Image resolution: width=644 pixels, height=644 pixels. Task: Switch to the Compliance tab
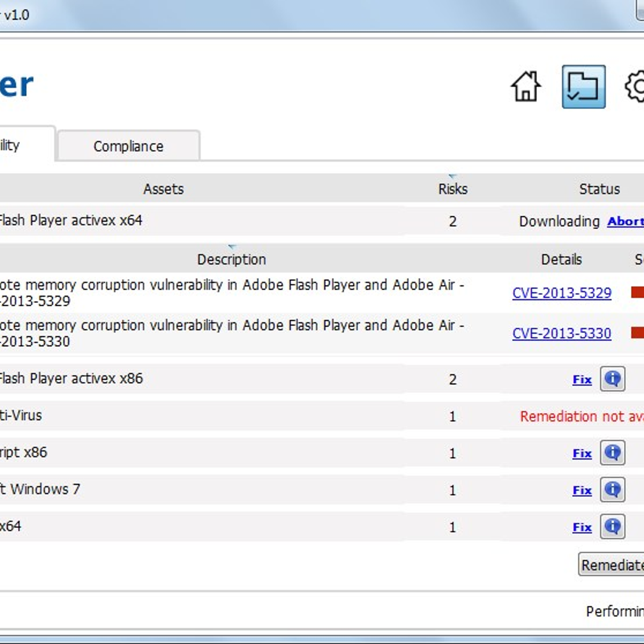[129, 146]
